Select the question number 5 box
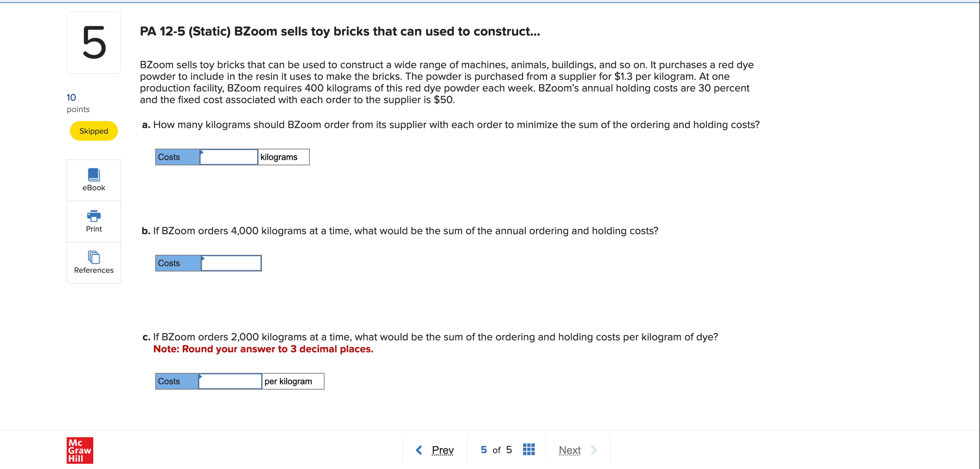 (x=94, y=42)
